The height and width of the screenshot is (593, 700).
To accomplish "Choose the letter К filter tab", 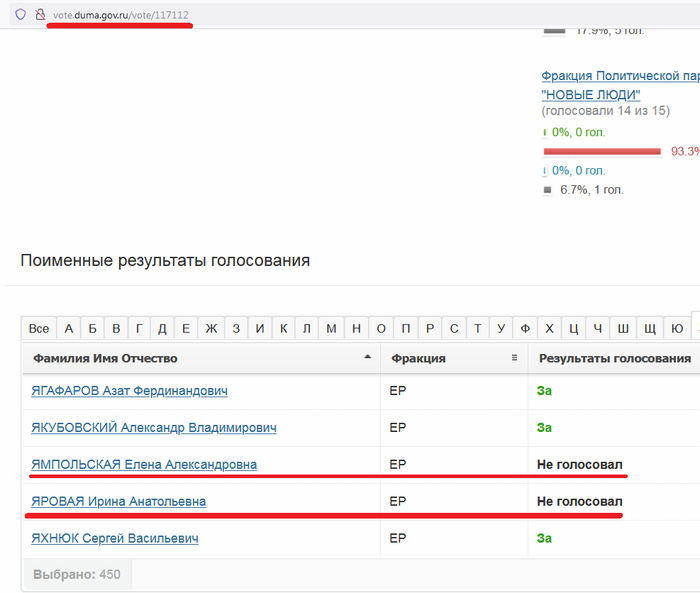I will tap(284, 328).
